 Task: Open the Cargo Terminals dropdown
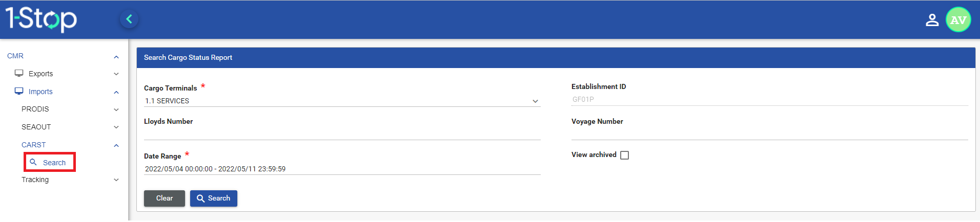(x=342, y=101)
